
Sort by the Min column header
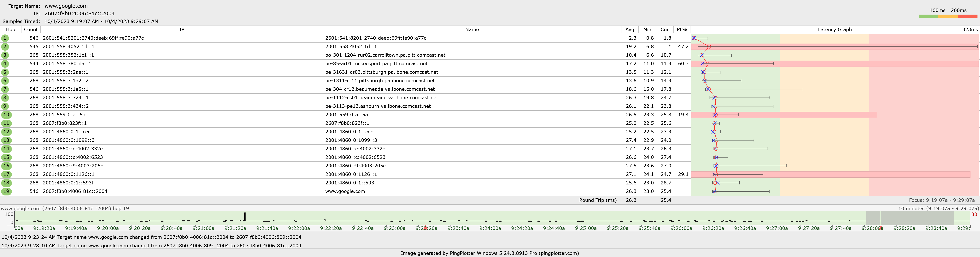647,30
